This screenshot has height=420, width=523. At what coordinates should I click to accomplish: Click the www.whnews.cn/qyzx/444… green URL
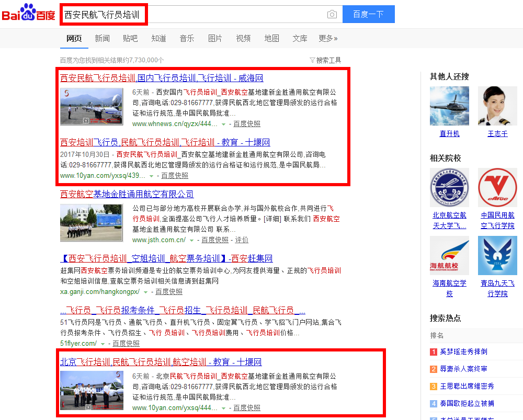pos(175,124)
